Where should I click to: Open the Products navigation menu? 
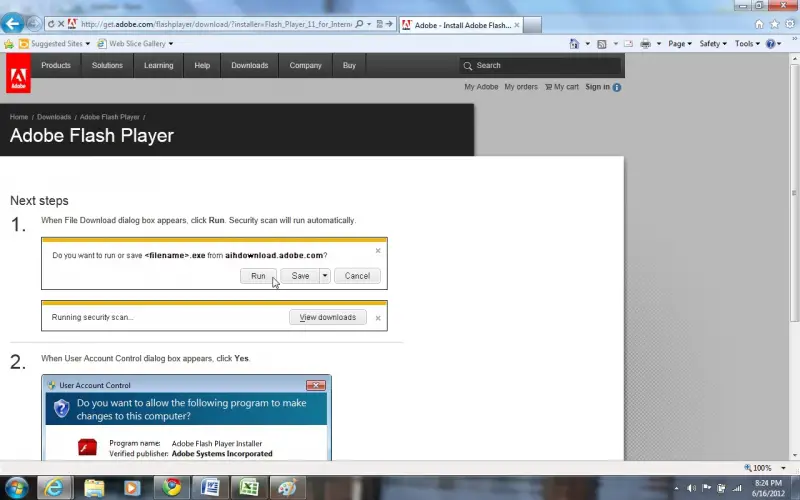(x=56, y=65)
